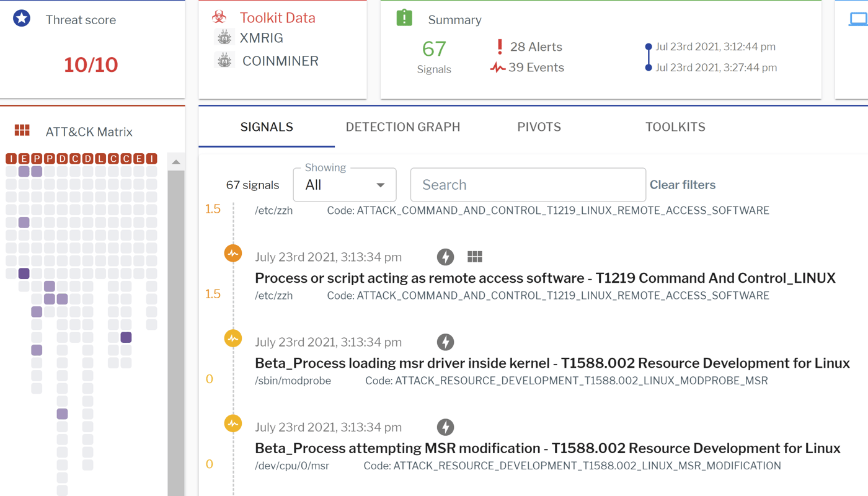Open the Beta_Process MSR modification signal
The height and width of the screenshot is (496, 868).
[x=547, y=448]
